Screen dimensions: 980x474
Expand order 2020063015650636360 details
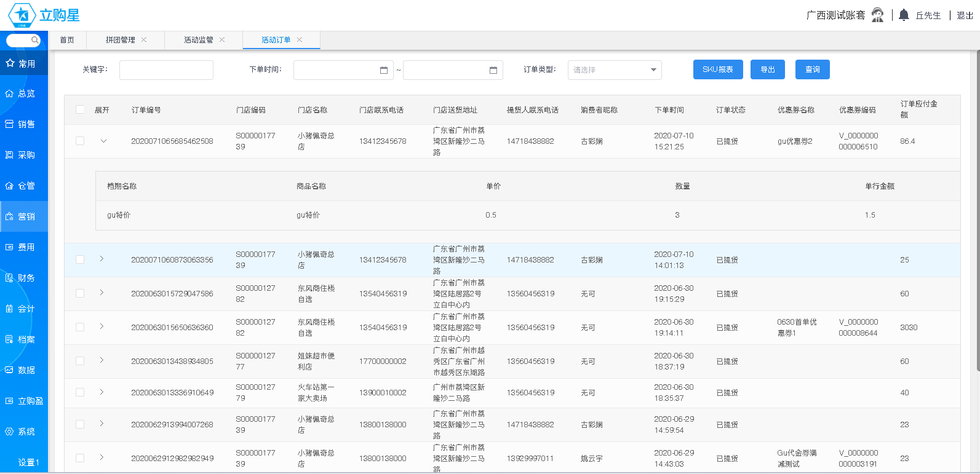tap(102, 326)
